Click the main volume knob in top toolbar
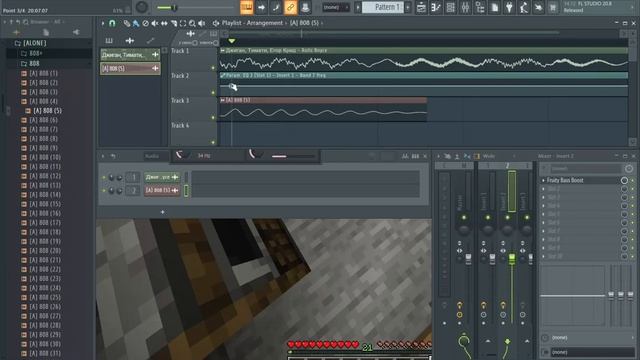This screenshot has height=360, width=640. tap(142, 7)
